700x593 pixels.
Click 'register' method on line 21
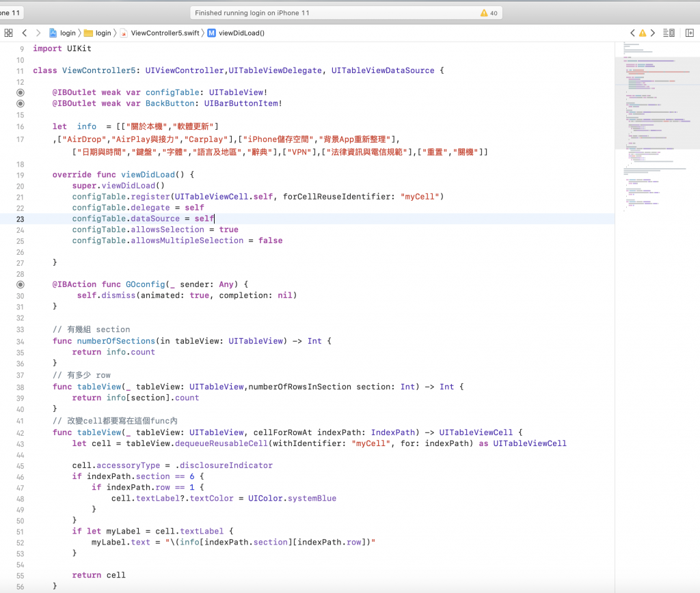click(150, 197)
